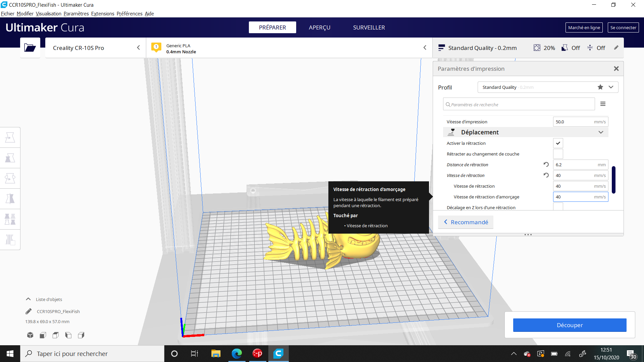Reset Distance de rétraction to default
The image size is (644, 362).
tap(546, 165)
